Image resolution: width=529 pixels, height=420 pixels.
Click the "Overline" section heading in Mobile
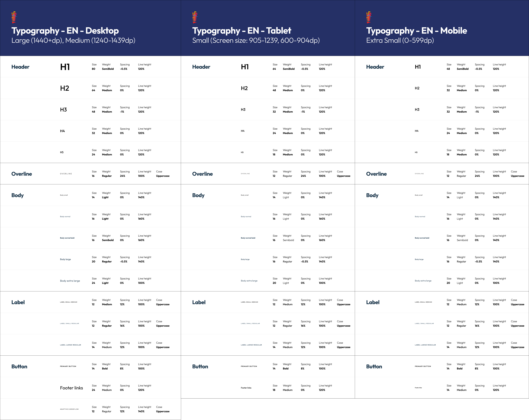click(376, 174)
